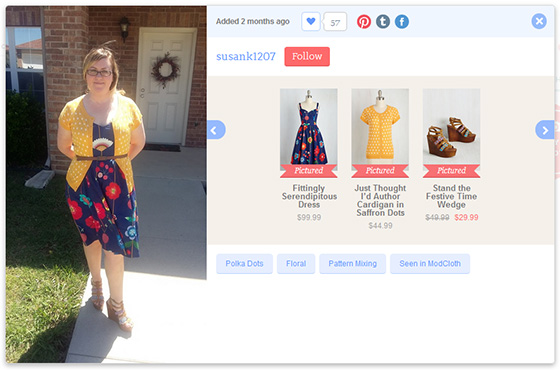Image resolution: width=560 pixels, height=370 pixels.
Task: Open the saffron dots cardigan thumbnail
Action: pyautogui.click(x=380, y=133)
